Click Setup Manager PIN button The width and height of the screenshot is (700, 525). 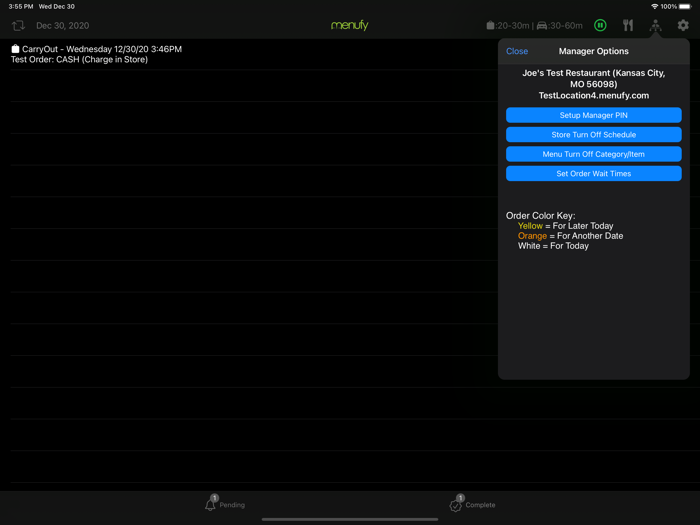[593, 115]
